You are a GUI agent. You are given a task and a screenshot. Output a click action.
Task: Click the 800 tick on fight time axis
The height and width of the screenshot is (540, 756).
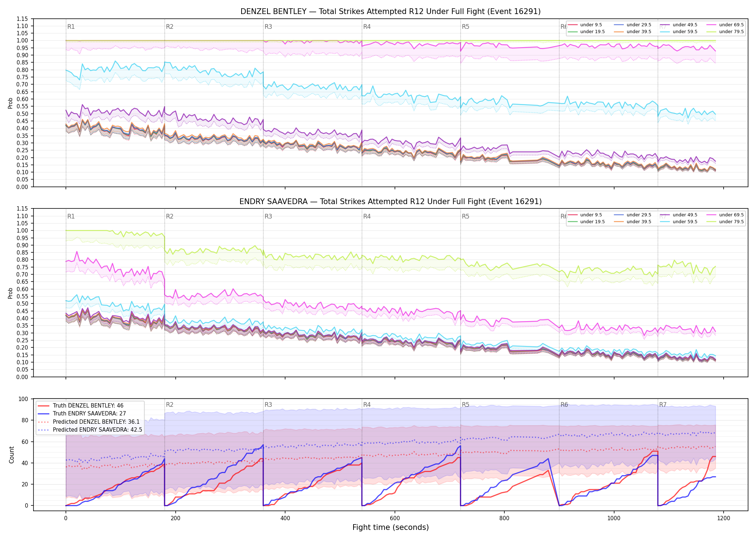[x=504, y=518]
